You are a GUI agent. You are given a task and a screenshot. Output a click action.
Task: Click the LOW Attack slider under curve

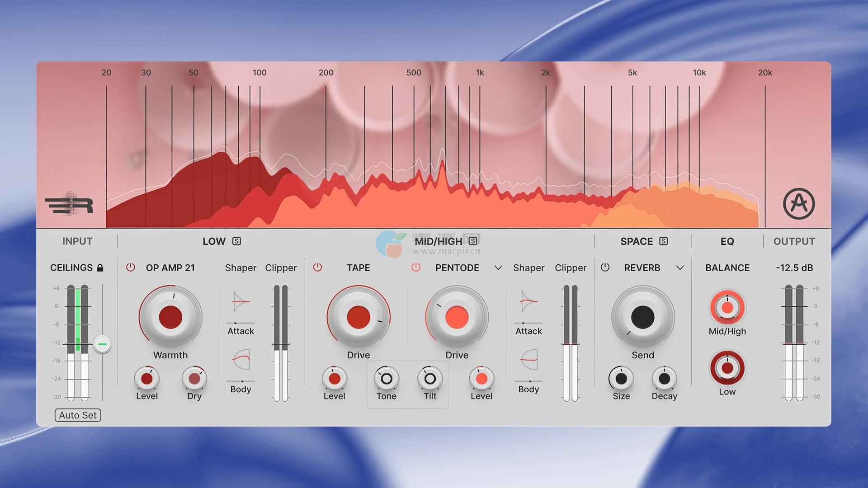(241, 323)
